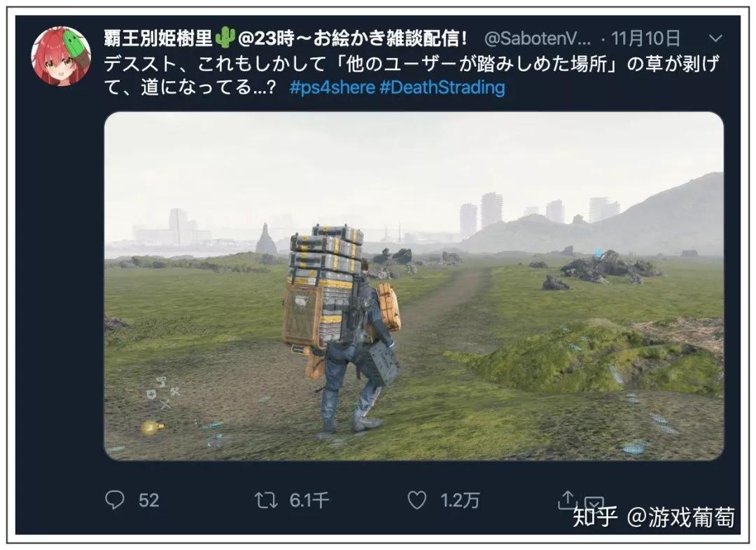Click the retweet arrows icon

point(266,500)
